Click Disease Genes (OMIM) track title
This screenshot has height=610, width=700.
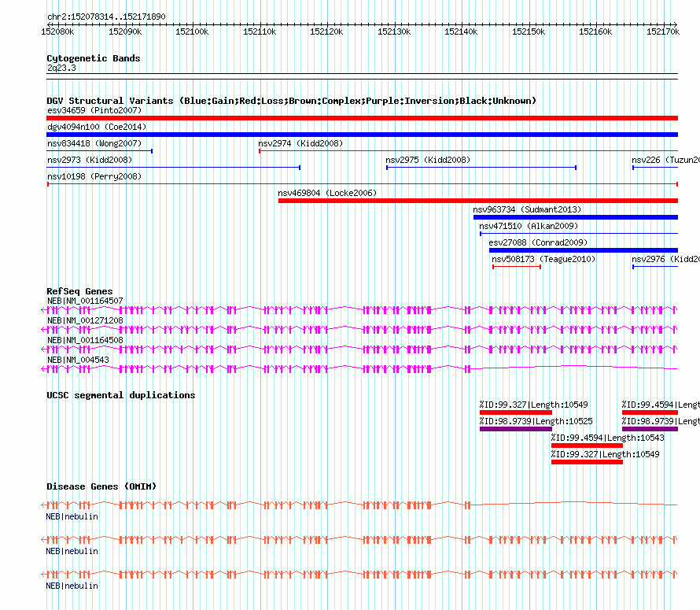coord(101,486)
